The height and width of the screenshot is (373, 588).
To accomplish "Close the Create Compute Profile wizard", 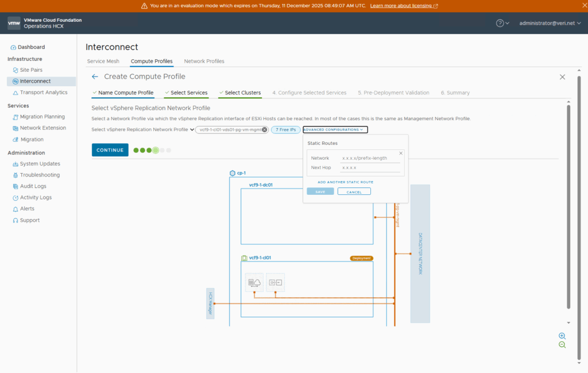I will click(562, 77).
